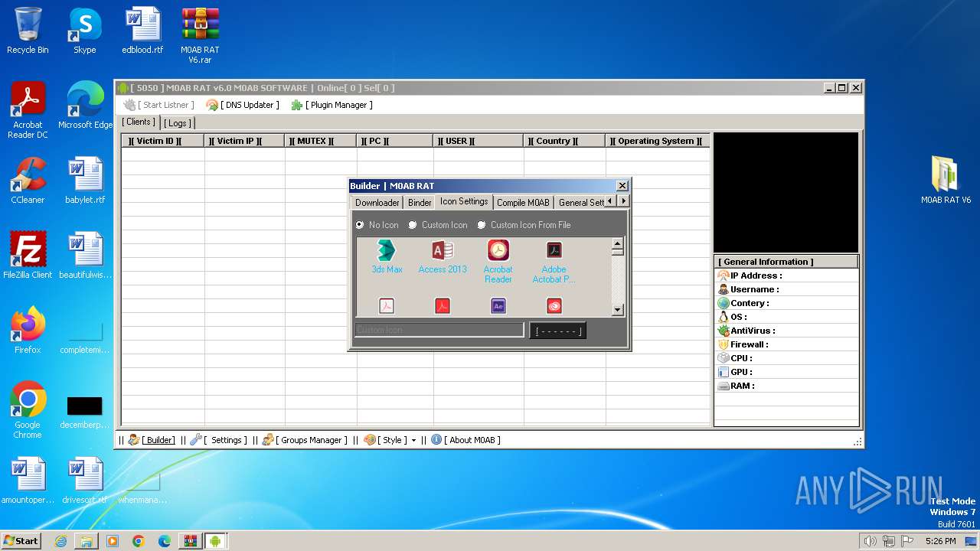Select the Adobe Acrobat P... icon
Image resolution: width=980 pixels, height=551 pixels.
click(554, 261)
